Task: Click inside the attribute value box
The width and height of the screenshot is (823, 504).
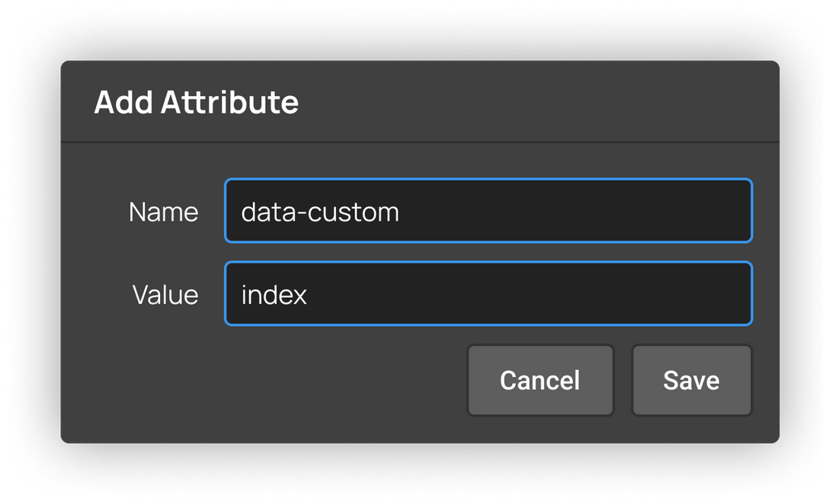Action: [488, 294]
